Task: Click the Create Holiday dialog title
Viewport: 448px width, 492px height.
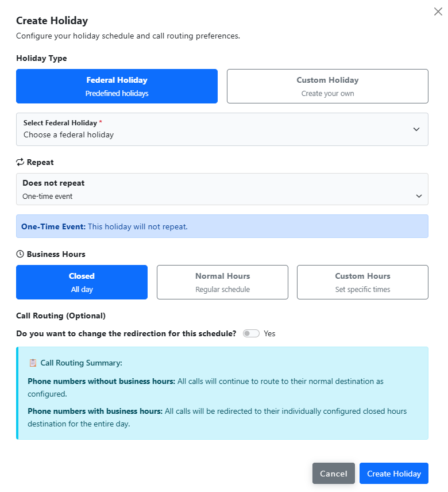Action: (x=52, y=21)
